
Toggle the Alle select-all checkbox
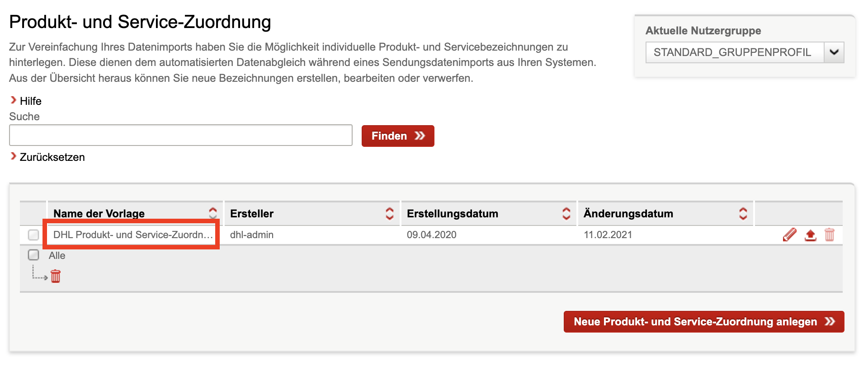click(33, 255)
